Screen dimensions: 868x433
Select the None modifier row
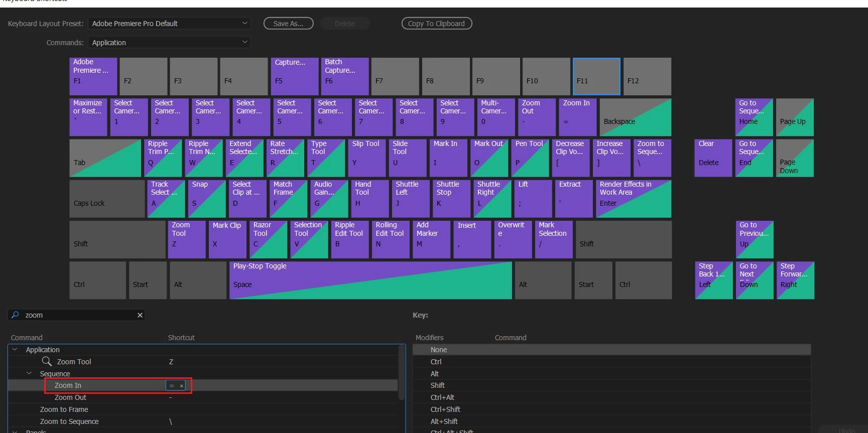point(611,350)
